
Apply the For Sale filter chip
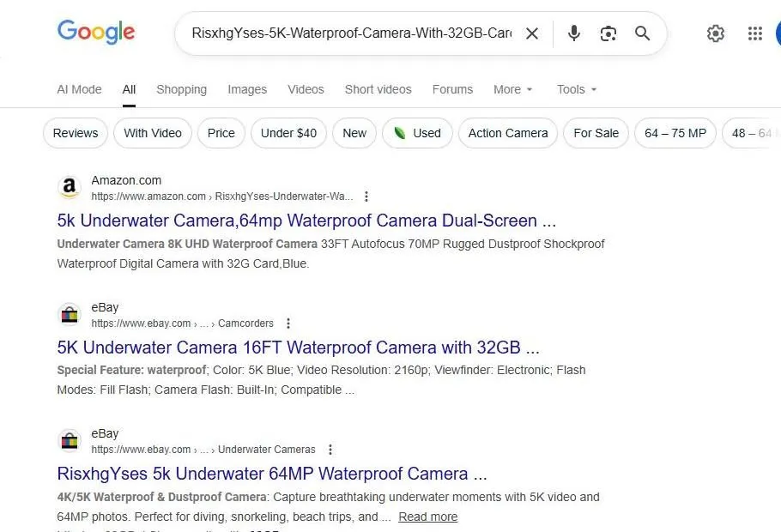click(x=596, y=133)
